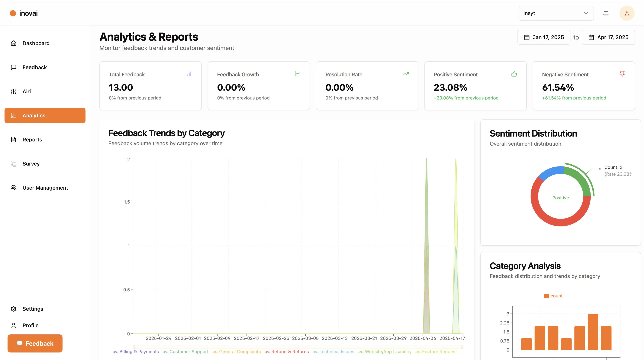Open the user avatar menu
The width and height of the screenshot is (644, 360).
coord(627,13)
